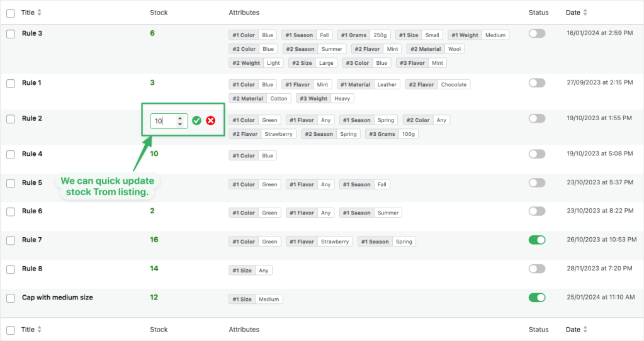Click the #3 Grams 100g attribute tag

[x=392, y=134]
